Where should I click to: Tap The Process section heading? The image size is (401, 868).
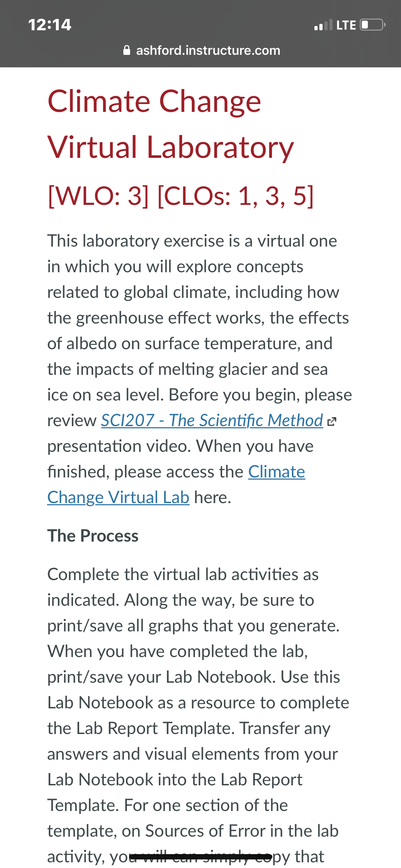click(x=93, y=536)
